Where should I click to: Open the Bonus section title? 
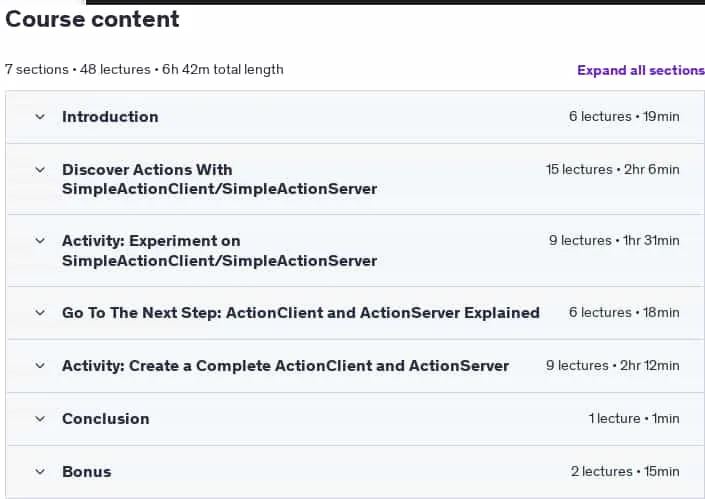pyautogui.click(x=87, y=472)
